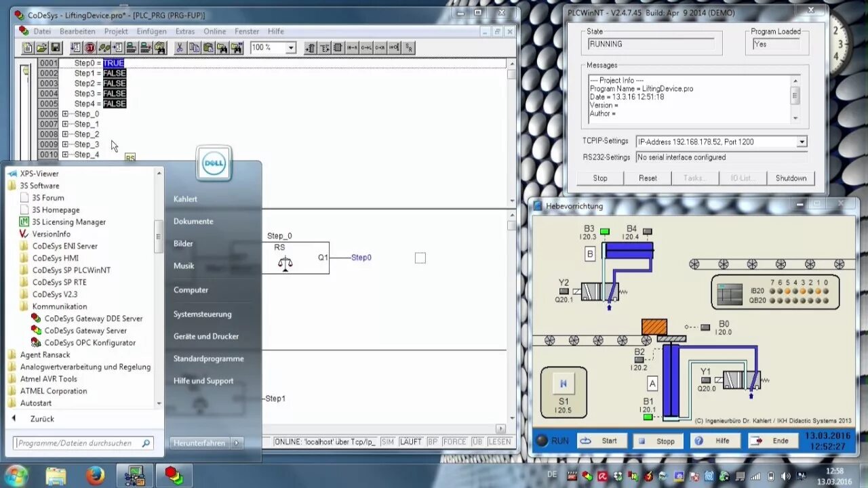Open the 100 % zoom dropdown
This screenshot has width=868, height=488.
[x=291, y=47]
